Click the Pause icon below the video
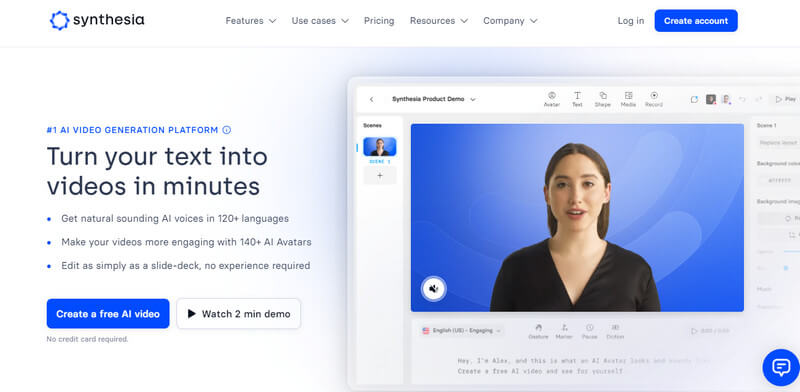The width and height of the screenshot is (800, 392). click(590, 331)
